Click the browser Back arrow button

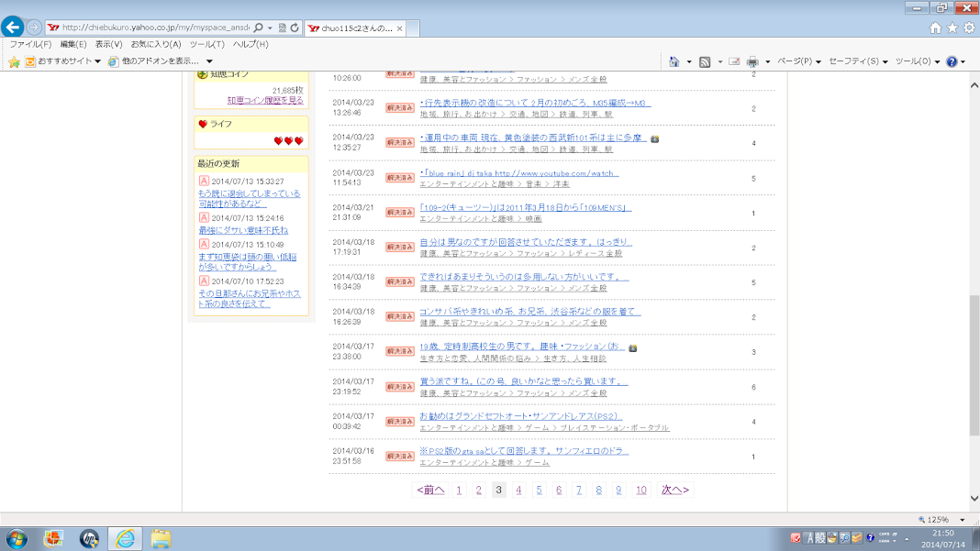13,28
